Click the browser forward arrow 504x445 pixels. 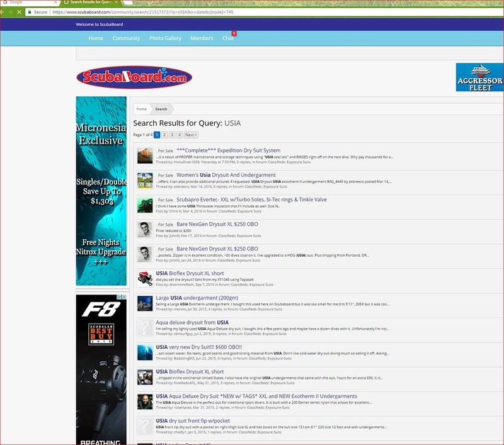tap(10, 12)
